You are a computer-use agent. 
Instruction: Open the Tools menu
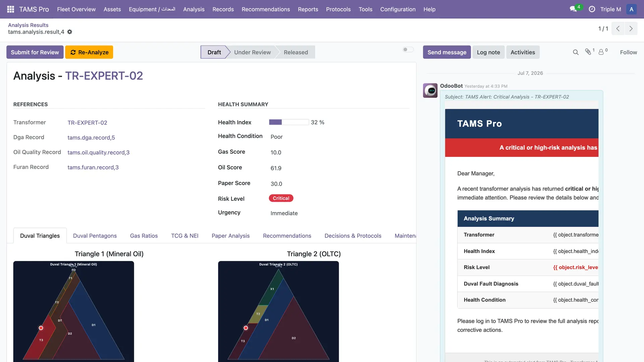point(366,9)
